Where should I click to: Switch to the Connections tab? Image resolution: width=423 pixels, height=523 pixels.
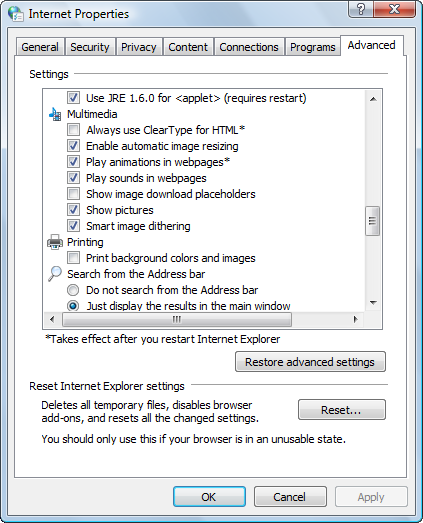(249, 47)
